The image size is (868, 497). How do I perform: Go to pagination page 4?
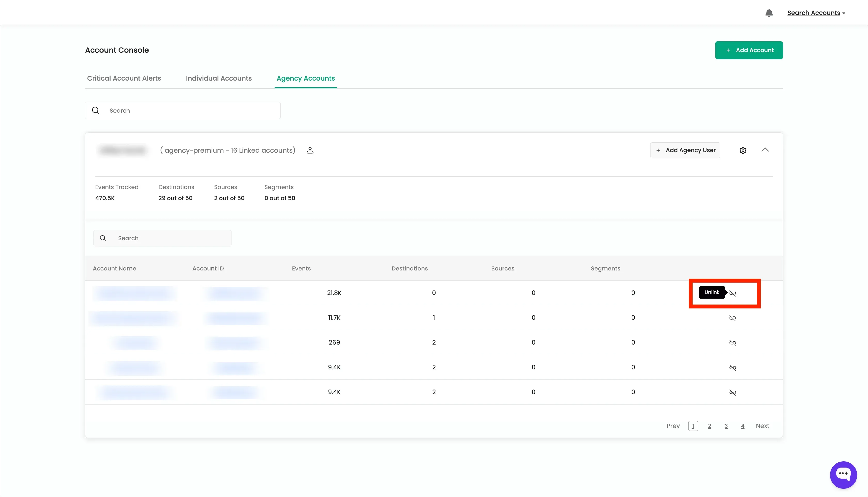click(x=742, y=426)
